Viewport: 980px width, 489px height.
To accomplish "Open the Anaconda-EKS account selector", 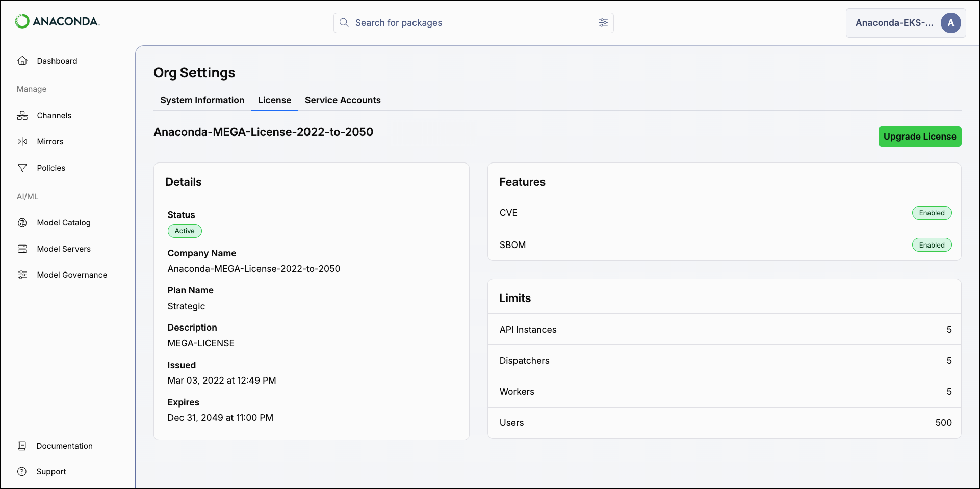I will coord(895,22).
